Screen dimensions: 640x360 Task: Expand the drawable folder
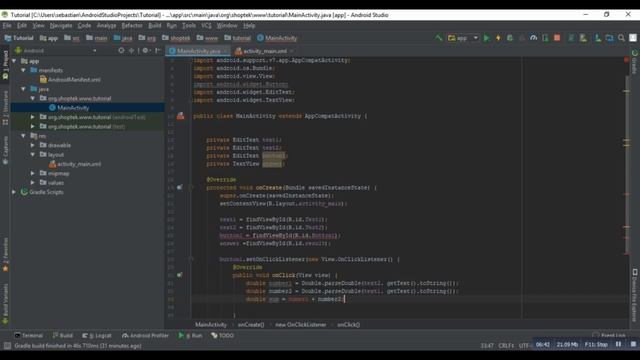click(33, 145)
